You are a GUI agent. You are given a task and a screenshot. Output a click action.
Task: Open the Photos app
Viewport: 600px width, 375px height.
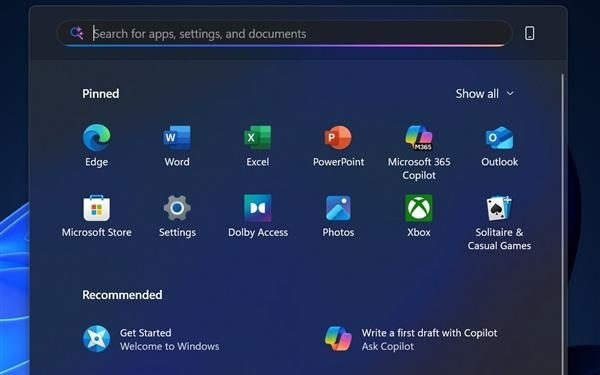(x=338, y=208)
